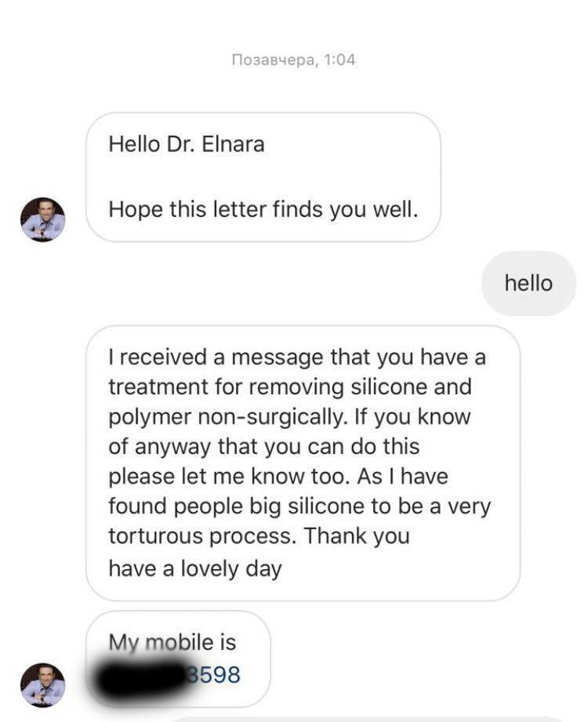Tap the 'please let me know too.' sentence
Viewport: 588px width, 722px height.
[227, 477]
